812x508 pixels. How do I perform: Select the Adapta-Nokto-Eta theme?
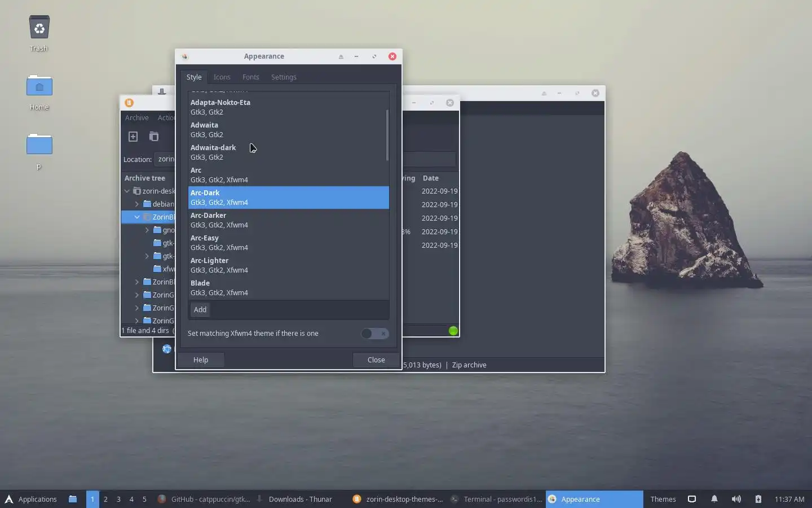click(288, 107)
